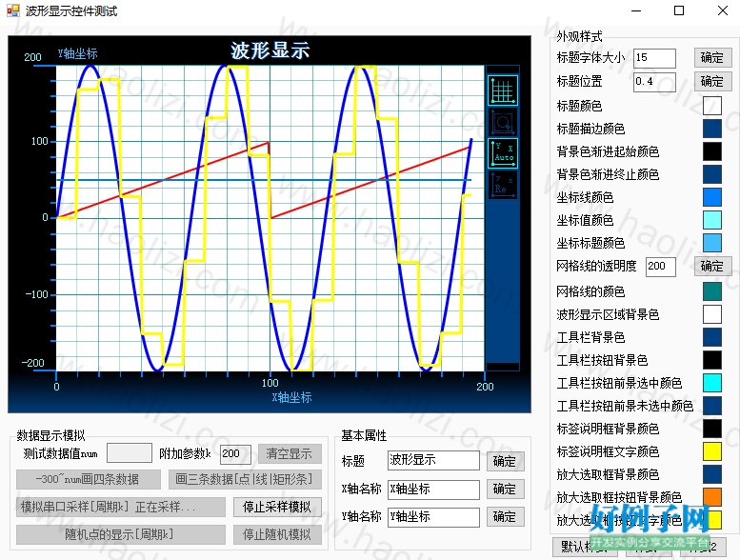Minimize the application window
The height and width of the screenshot is (560, 740).
636,10
